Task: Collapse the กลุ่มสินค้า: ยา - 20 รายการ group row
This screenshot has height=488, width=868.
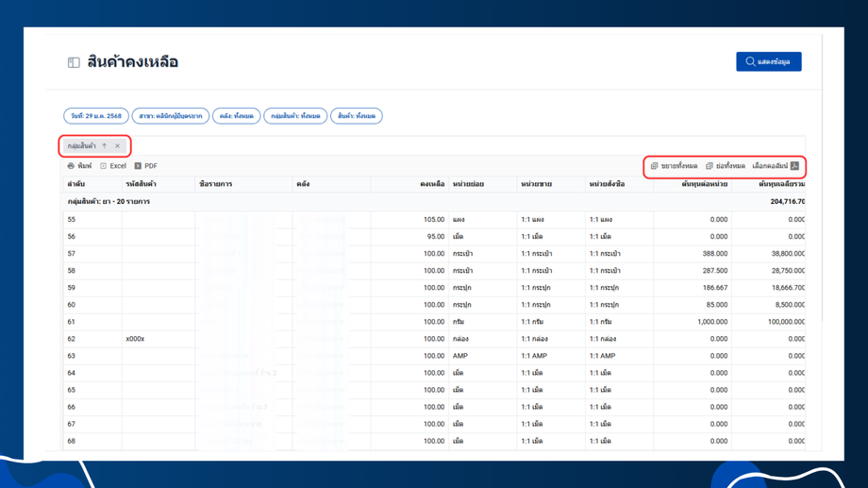Action: [x=108, y=202]
